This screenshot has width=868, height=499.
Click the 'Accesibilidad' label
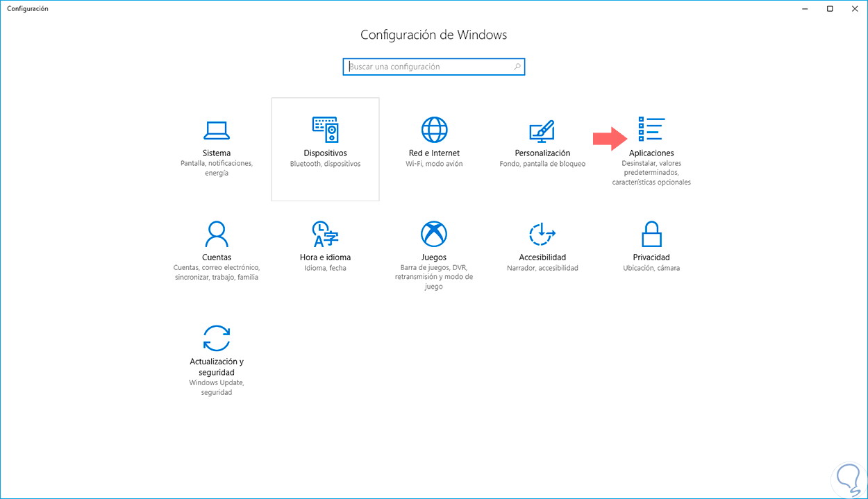click(542, 257)
